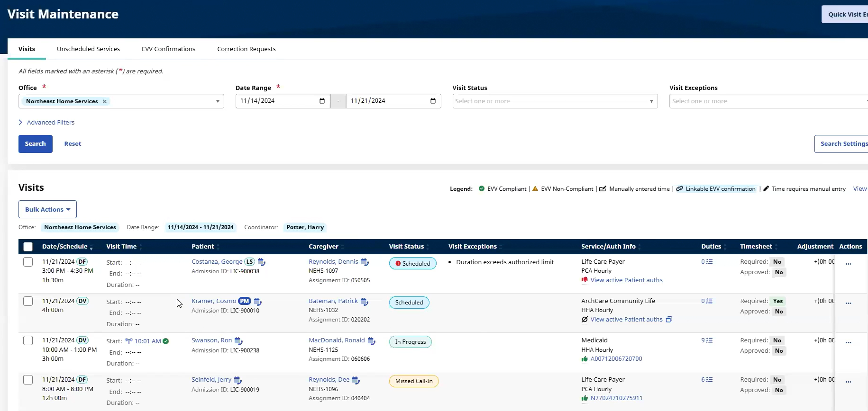Viewport: 868px width, 411px height.
Task: Open the EVV Confirmations tab
Action: (168, 49)
